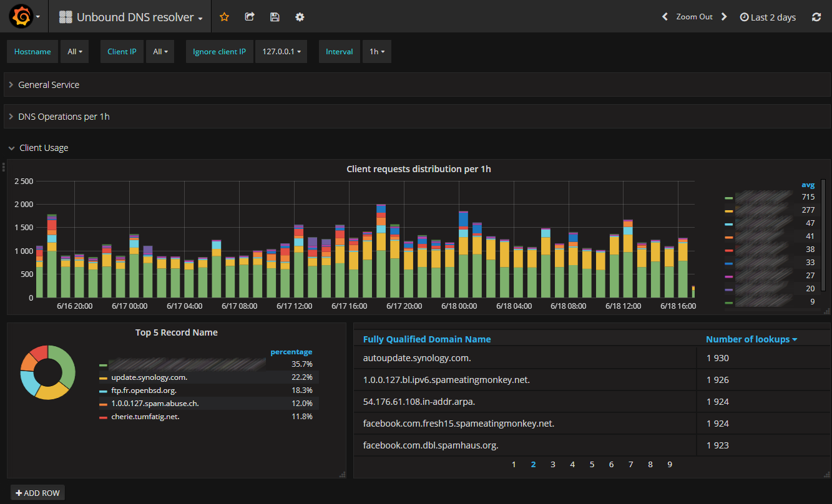Open the Hostname All dropdown
The height and width of the screenshot is (504, 832).
[x=74, y=52]
